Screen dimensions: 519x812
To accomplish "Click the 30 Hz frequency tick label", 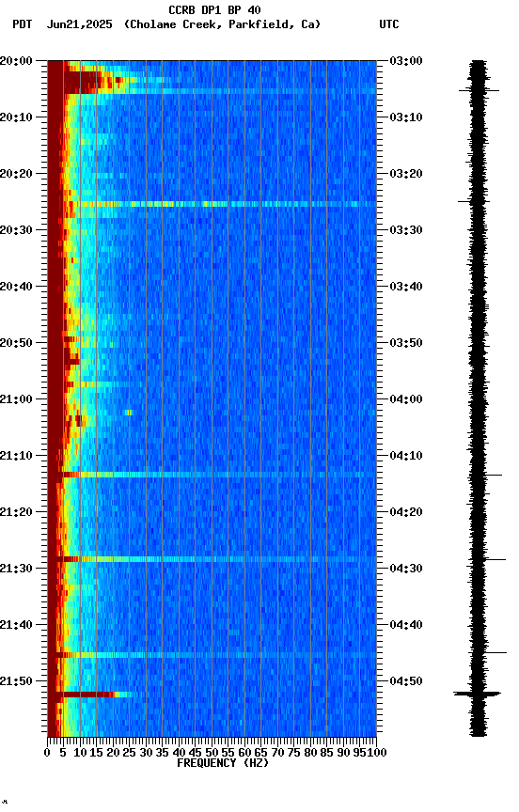I will 146,754.
